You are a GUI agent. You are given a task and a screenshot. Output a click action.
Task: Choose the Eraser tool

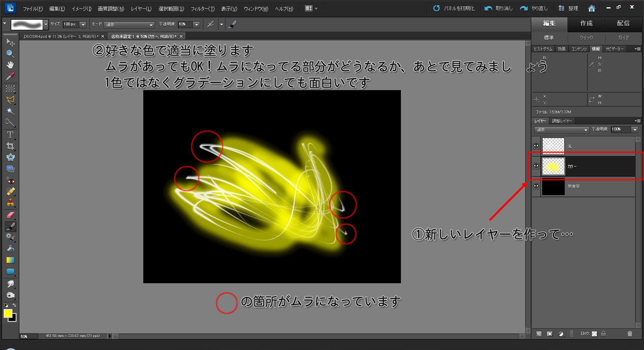tap(10, 215)
